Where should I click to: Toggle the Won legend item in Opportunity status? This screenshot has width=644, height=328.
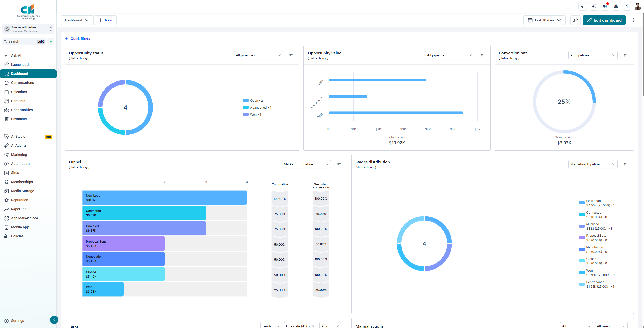pos(252,114)
